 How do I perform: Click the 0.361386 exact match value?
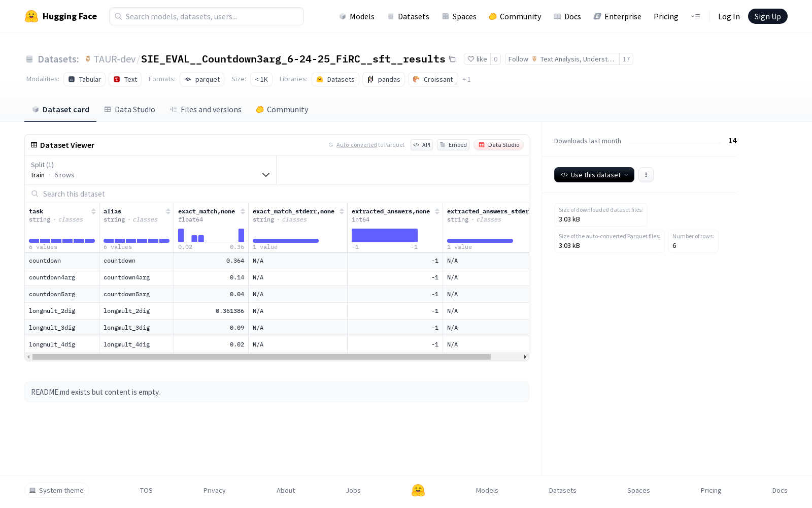click(230, 311)
